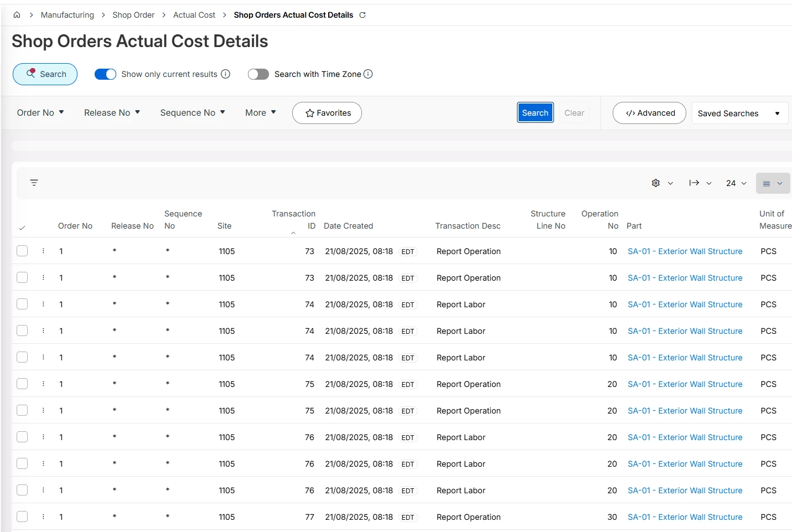Click the export arrow icon in toolbar

tap(694, 183)
